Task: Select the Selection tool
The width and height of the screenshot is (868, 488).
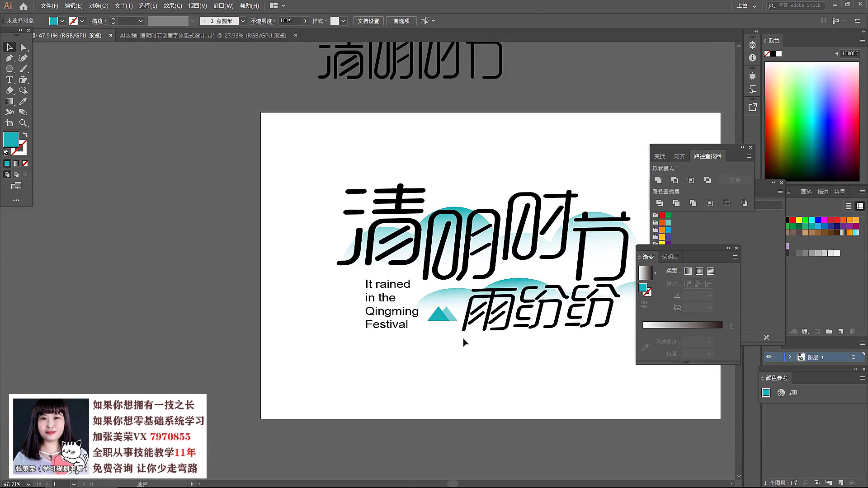Action: tap(9, 47)
